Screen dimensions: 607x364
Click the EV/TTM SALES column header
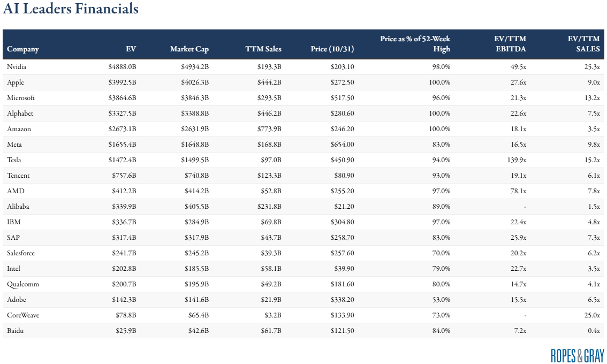tap(583, 44)
